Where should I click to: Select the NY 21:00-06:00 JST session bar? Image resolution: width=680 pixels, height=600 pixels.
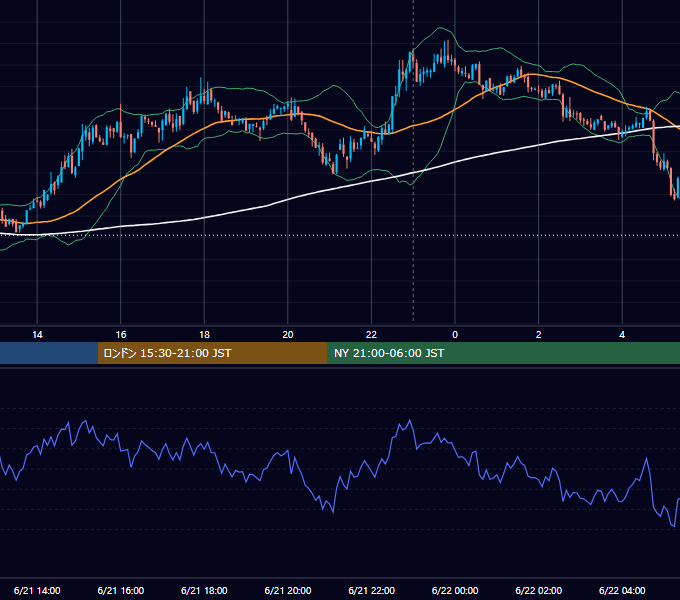(x=503, y=353)
